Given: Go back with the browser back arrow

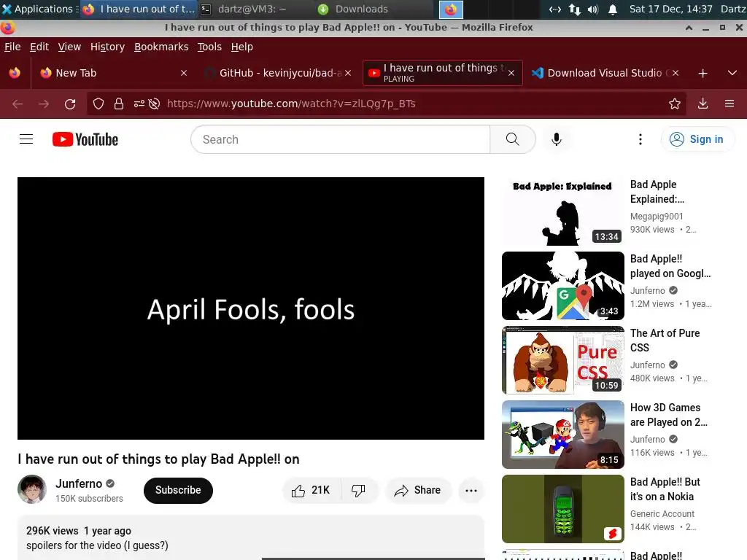Looking at the screenshot, I should (18, 104).
